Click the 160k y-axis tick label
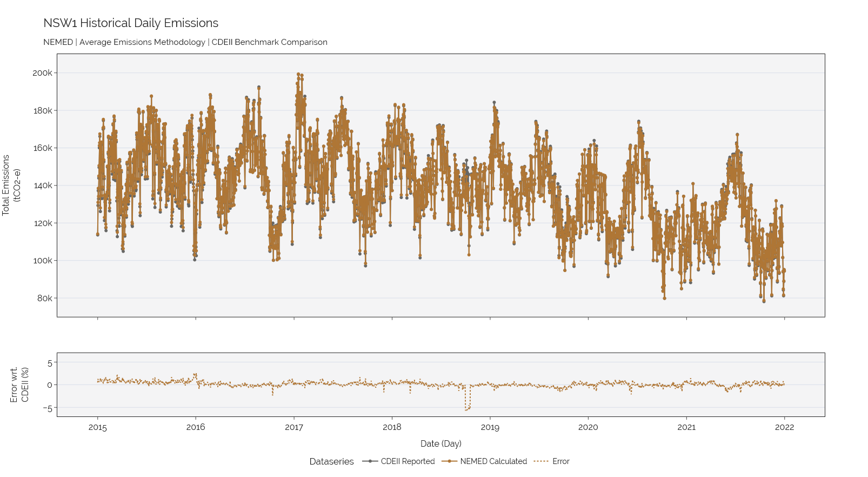 click(43, 148)
